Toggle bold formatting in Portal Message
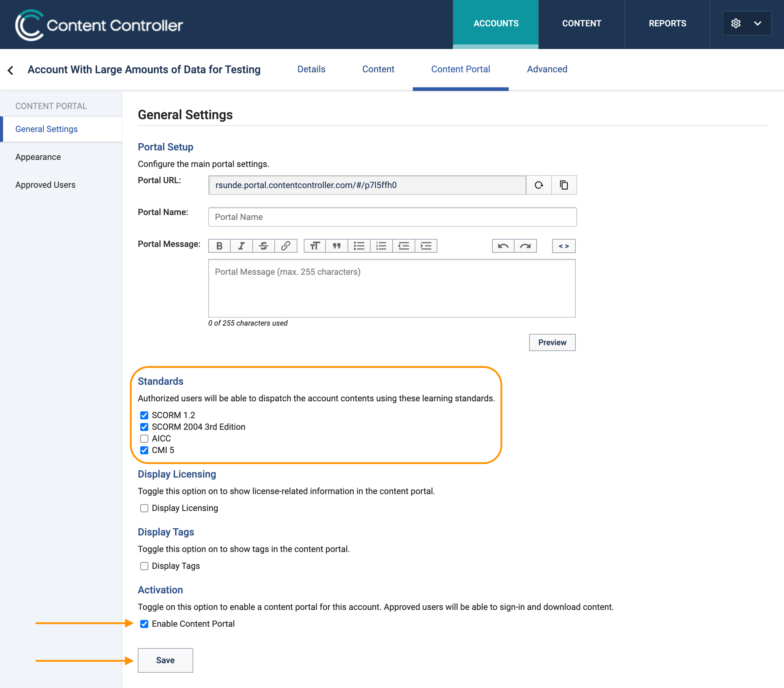The width and height of the screenshot is (784, 688). point(219,245)
